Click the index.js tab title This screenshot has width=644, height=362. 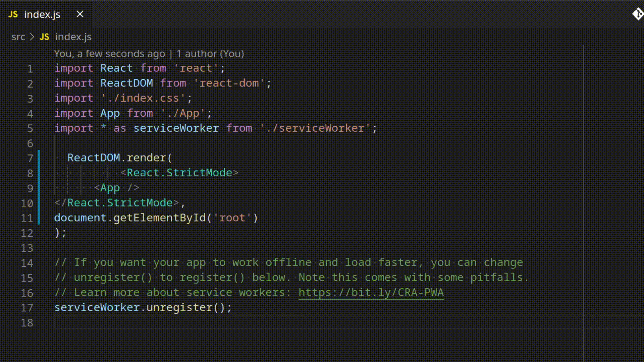42,14
